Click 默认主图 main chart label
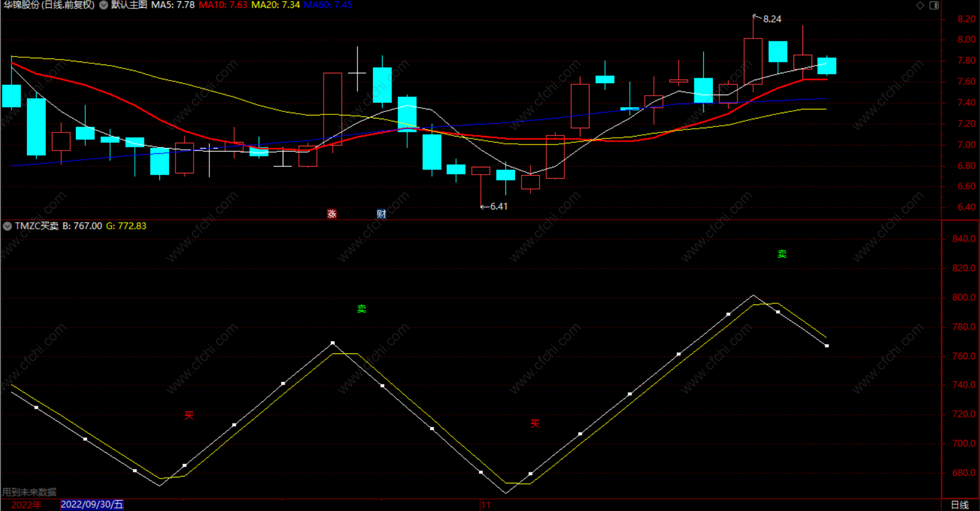 (129, 5)
